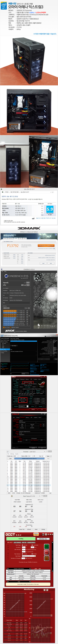Toggle Your Score checkbox in Cinebench
This screenshot has width=58, height=644.
(4, 327)
